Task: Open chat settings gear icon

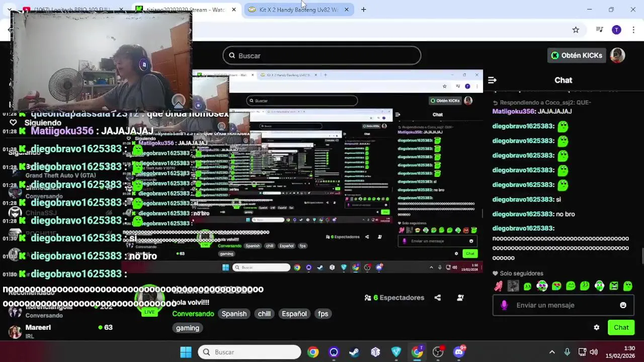Action: 596,327
